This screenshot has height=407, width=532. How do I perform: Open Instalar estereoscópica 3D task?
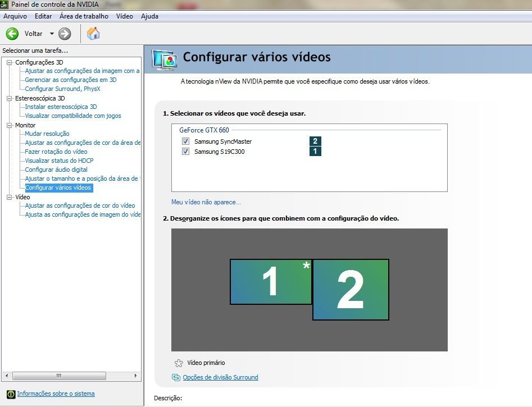pos(61,107)
